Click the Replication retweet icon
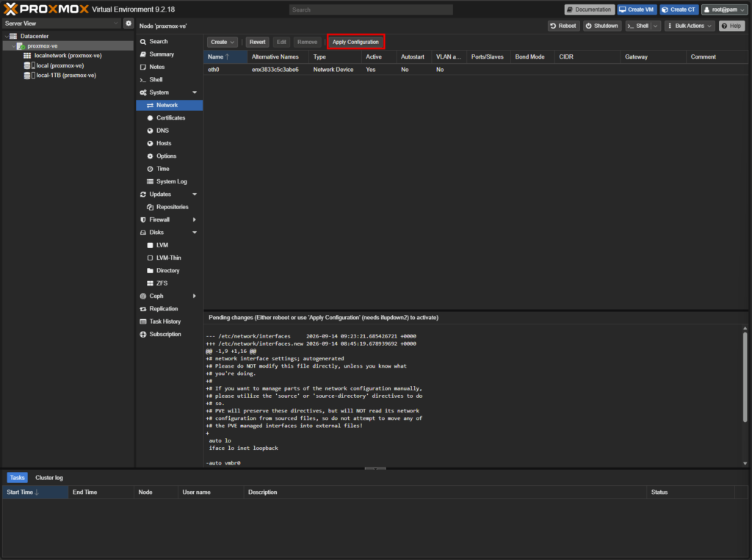 click(x=143, y=309)
